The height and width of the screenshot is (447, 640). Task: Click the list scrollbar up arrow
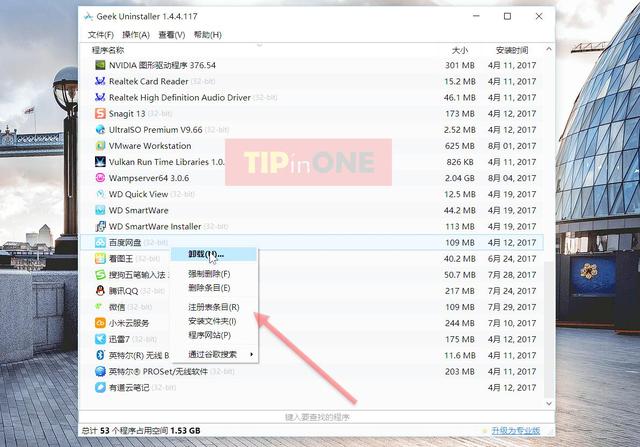point(549,49)
